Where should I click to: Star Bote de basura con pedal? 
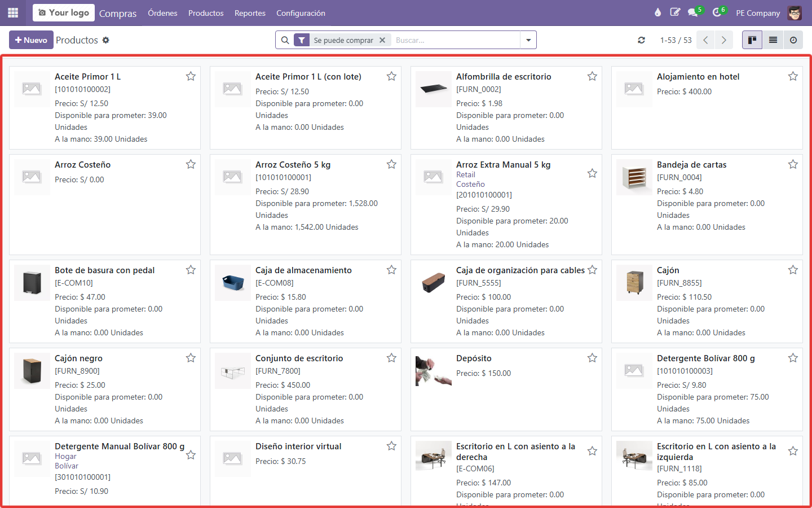pos(191,270)
